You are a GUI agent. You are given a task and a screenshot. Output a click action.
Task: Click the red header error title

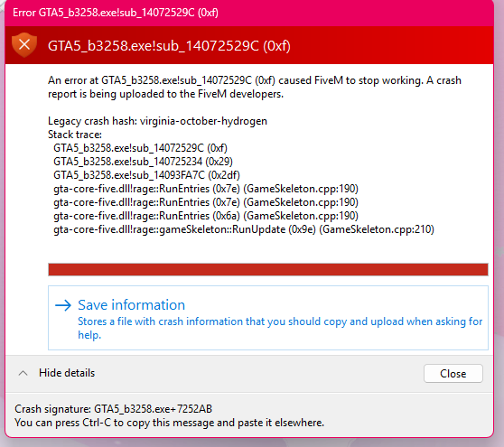[x=169, y=46]
